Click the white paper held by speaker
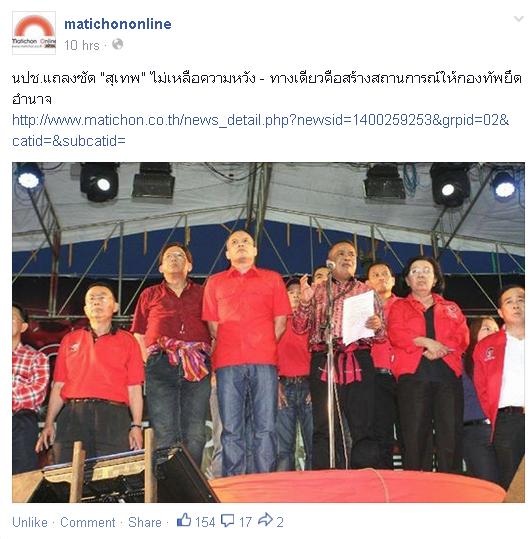The height and width of the screenshot is (539, 532). 358,317
